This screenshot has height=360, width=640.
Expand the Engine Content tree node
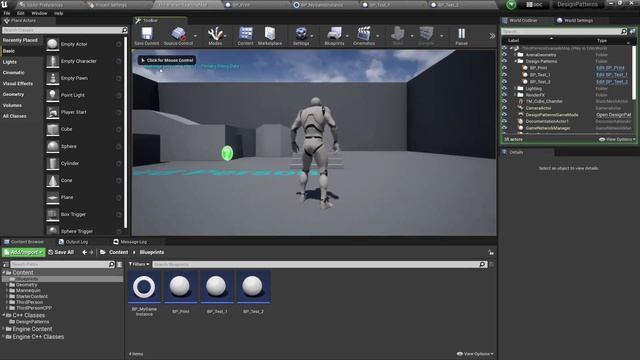point(4,329)
